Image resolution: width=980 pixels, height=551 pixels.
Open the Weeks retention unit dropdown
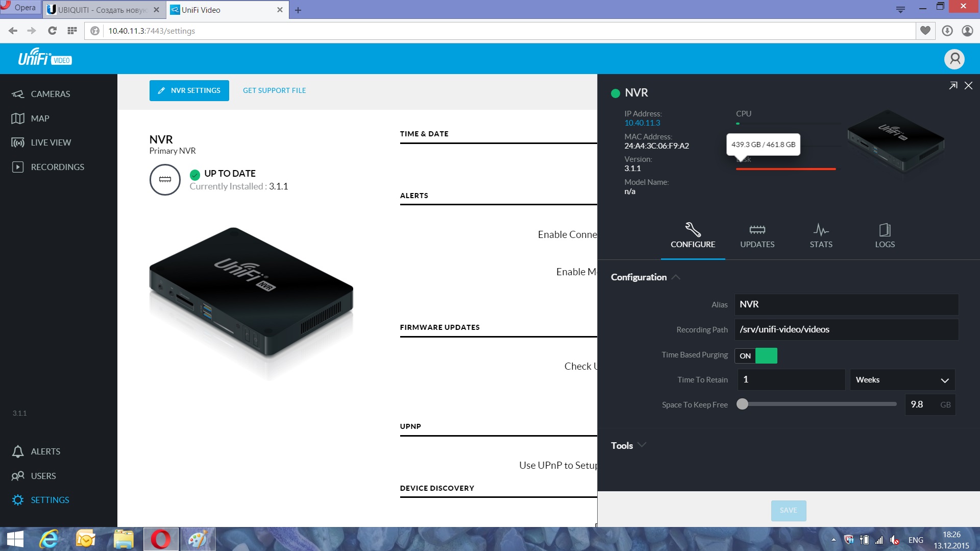pyautogui.click(x=902, y=380)
